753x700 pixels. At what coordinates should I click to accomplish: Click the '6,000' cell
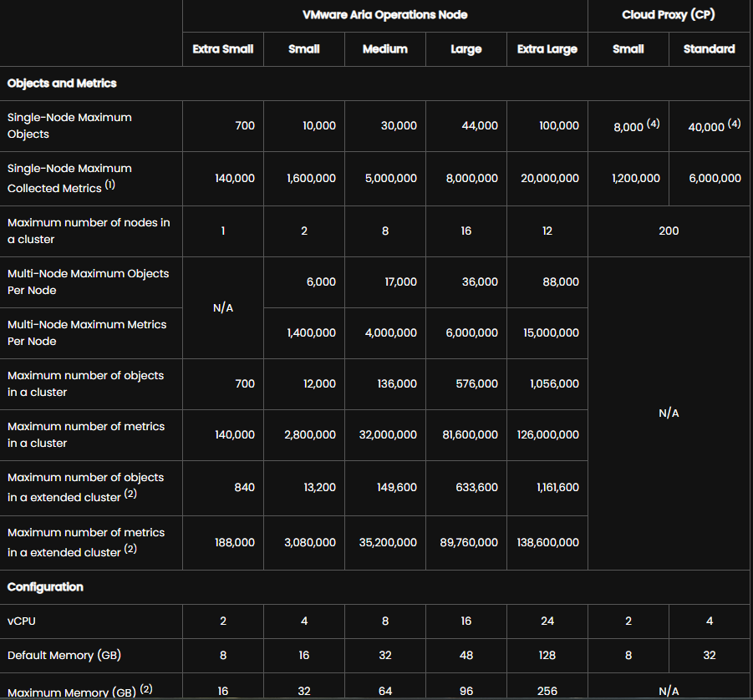pyautogui.click(x=321, y=282)
